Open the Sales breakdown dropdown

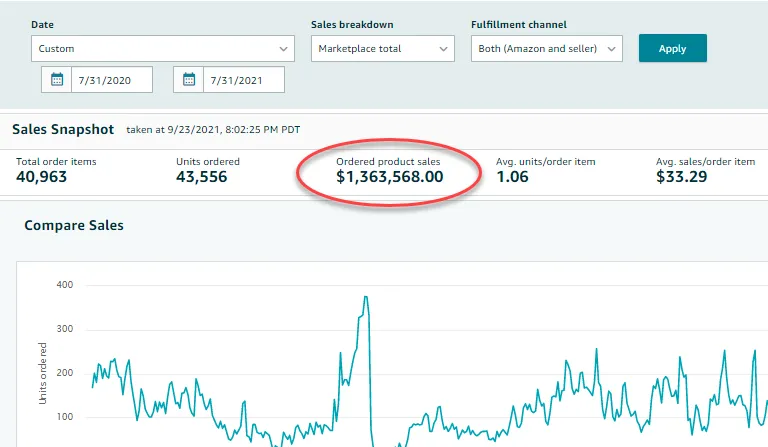(x=383, y=48)
